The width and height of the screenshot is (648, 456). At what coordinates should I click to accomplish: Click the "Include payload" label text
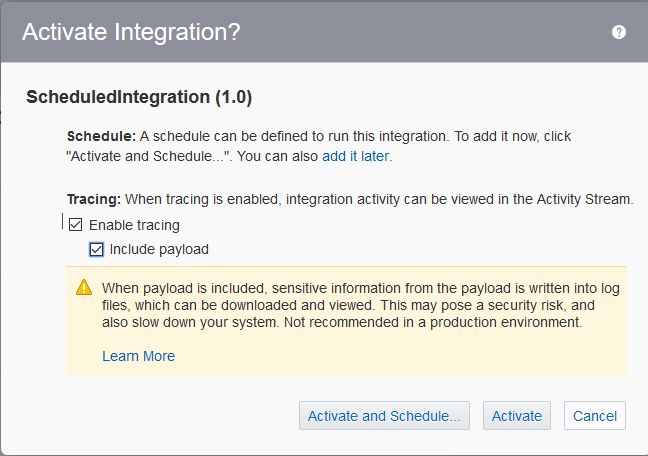[159, 249]
